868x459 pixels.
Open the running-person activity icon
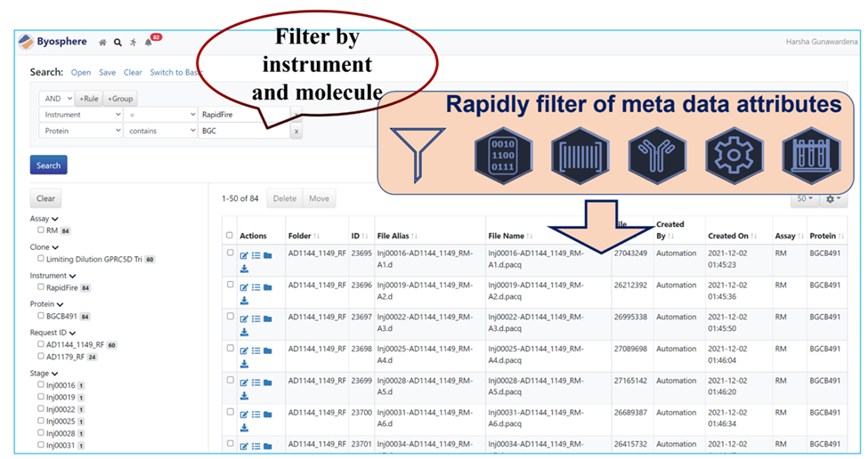[133, 42]
